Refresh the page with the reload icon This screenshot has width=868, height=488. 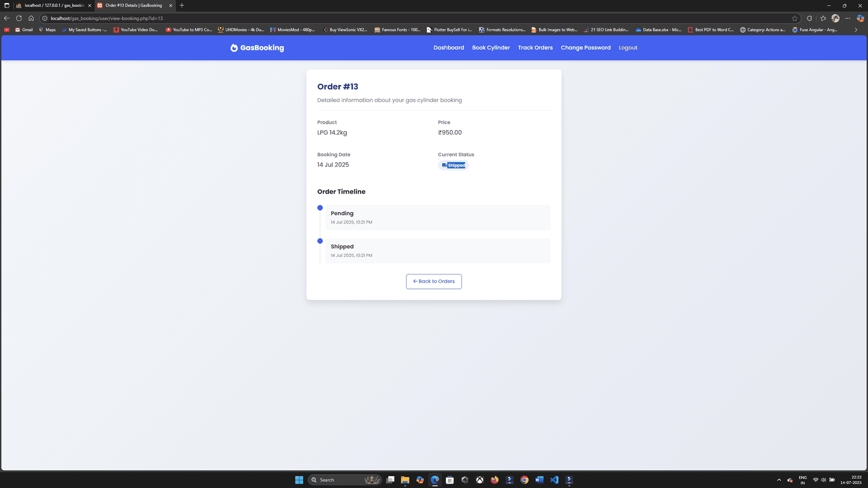[19, 18]
